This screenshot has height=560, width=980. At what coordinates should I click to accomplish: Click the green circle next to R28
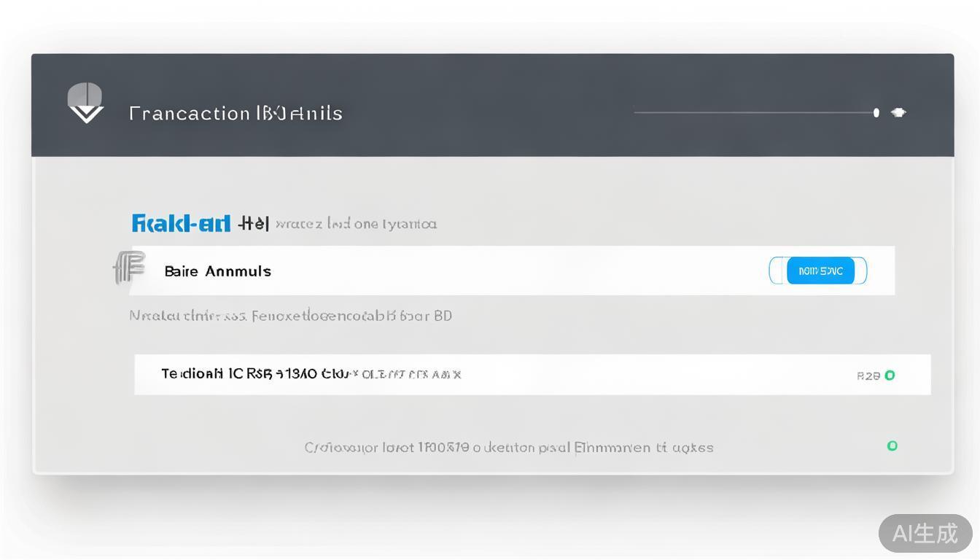click(x=890, y=376)
